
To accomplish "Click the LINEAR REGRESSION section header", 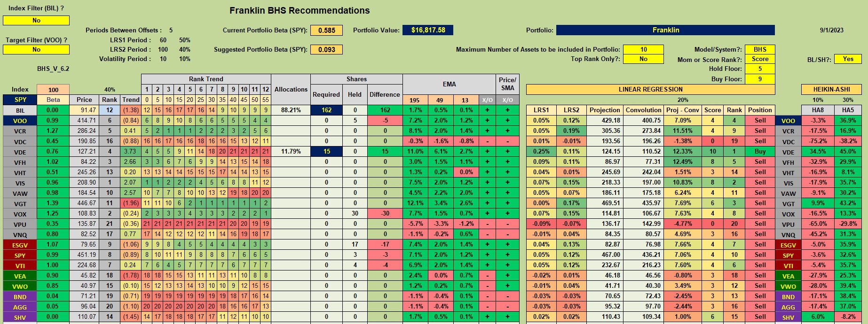I will (650, 89).
